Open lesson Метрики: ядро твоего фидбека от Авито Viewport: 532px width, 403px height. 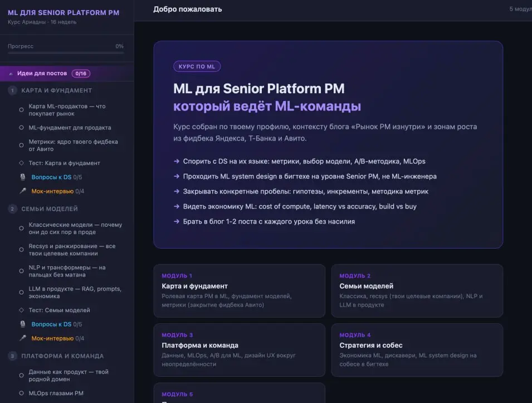click(x=74, y=145)
